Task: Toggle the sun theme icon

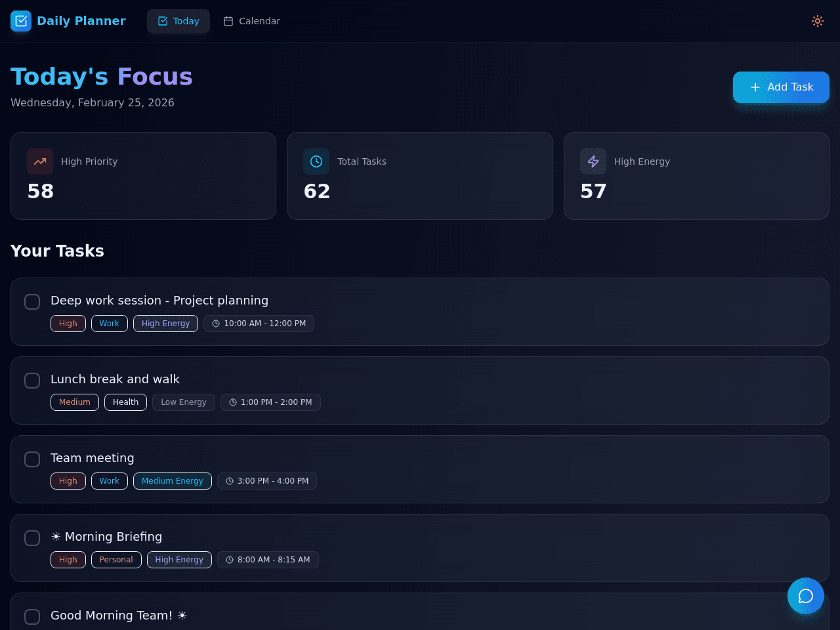Action: 818,21
